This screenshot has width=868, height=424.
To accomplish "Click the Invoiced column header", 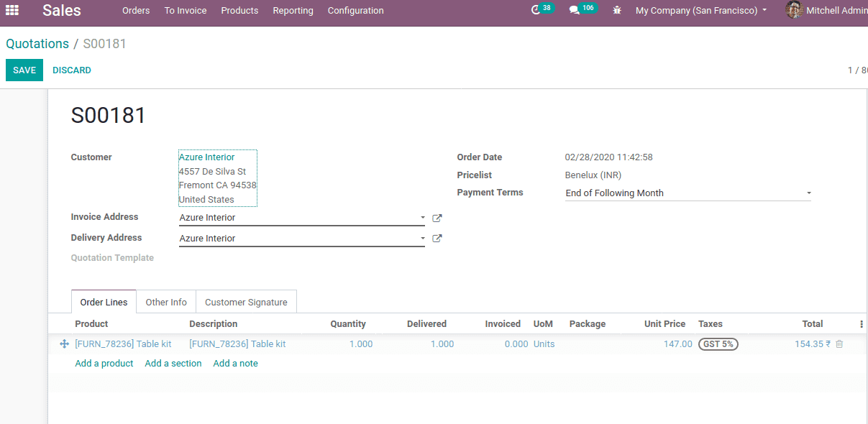I will coord(503,324).
